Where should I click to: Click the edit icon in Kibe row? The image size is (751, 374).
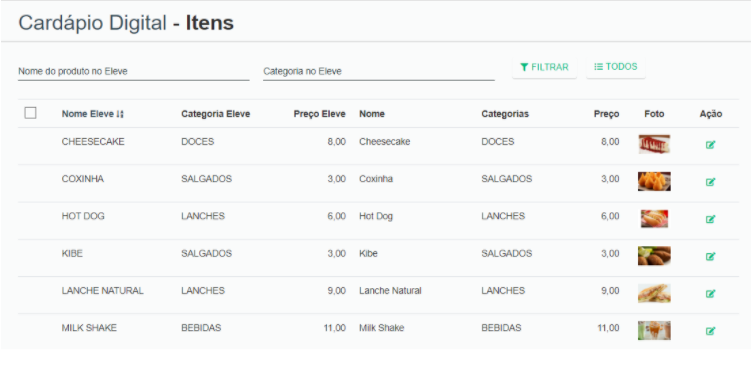[x=710, y=256]
